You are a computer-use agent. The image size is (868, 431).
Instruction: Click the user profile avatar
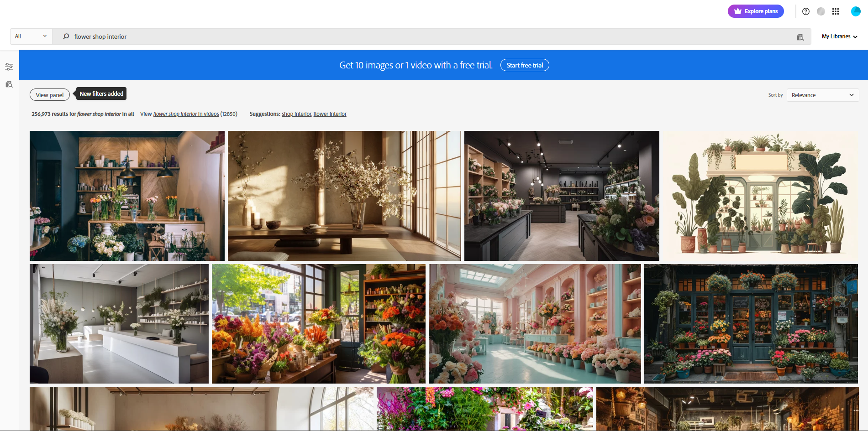(x=855, y=11)
